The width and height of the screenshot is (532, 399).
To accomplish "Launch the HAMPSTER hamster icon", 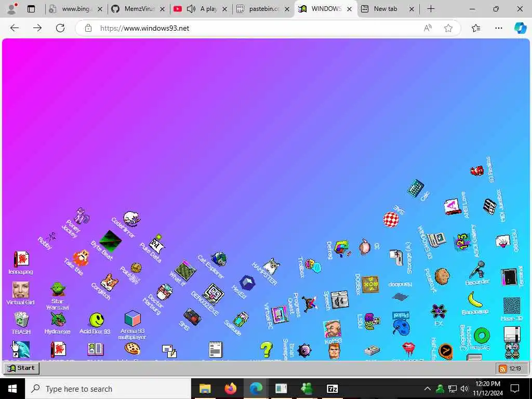I will pyautogui.click(x=272, y=267).
